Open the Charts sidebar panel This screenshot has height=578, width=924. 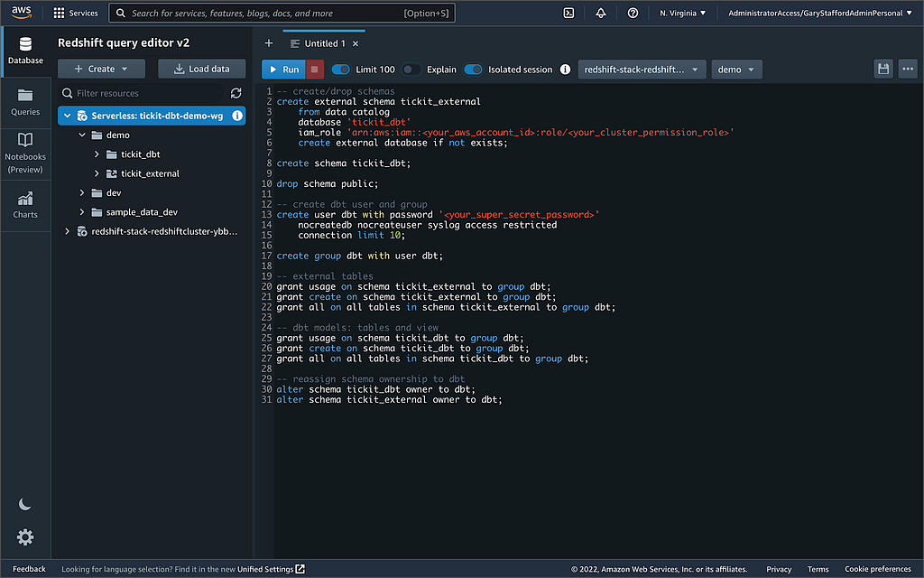click(25, 205)
